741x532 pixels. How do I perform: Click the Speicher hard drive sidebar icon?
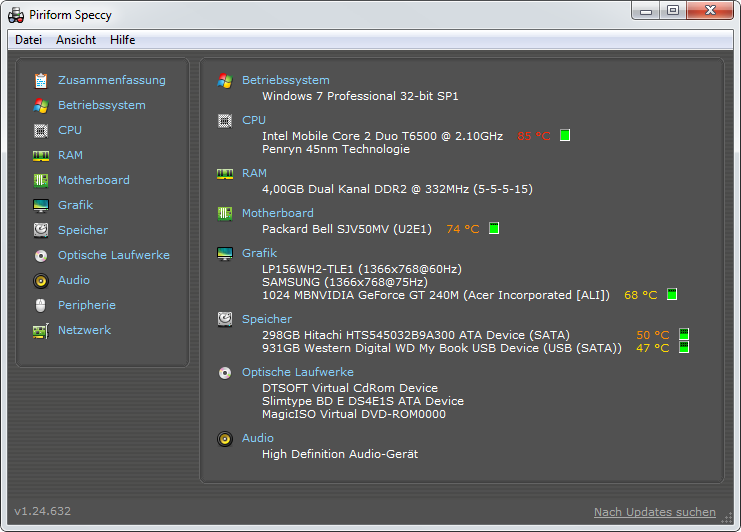coord(41,230)
